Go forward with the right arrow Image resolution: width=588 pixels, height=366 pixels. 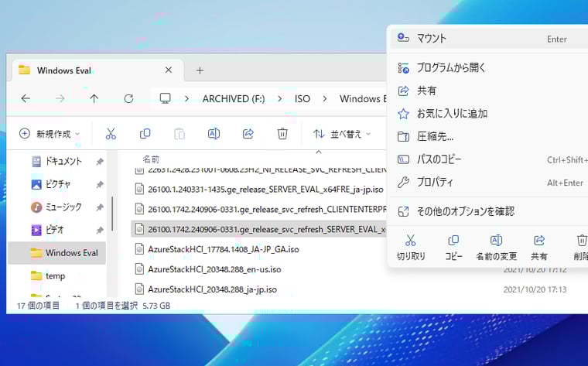(60, 98)
